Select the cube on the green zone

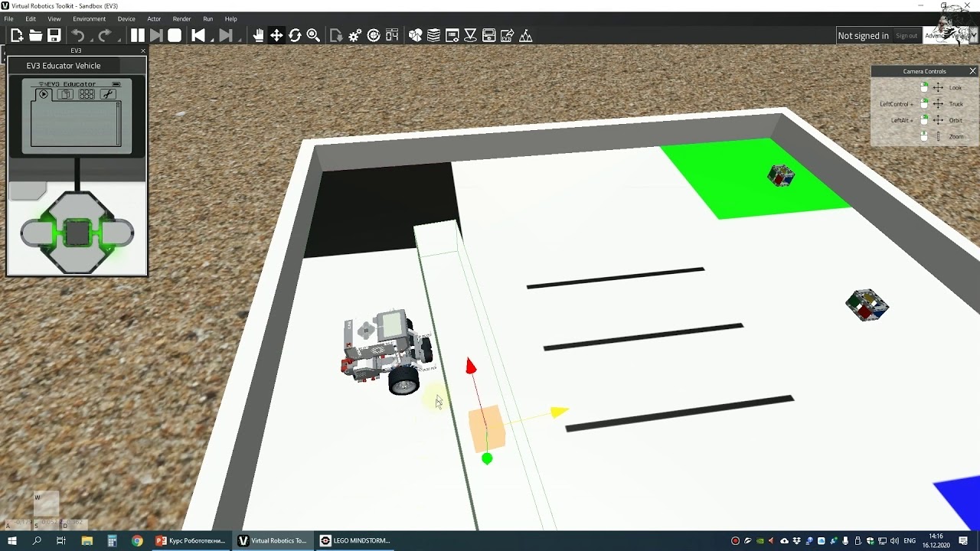pos(781,176)
